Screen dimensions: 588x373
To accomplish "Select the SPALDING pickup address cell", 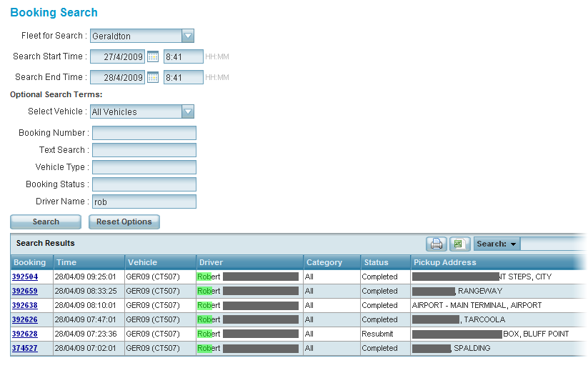I will pos(499,348).
